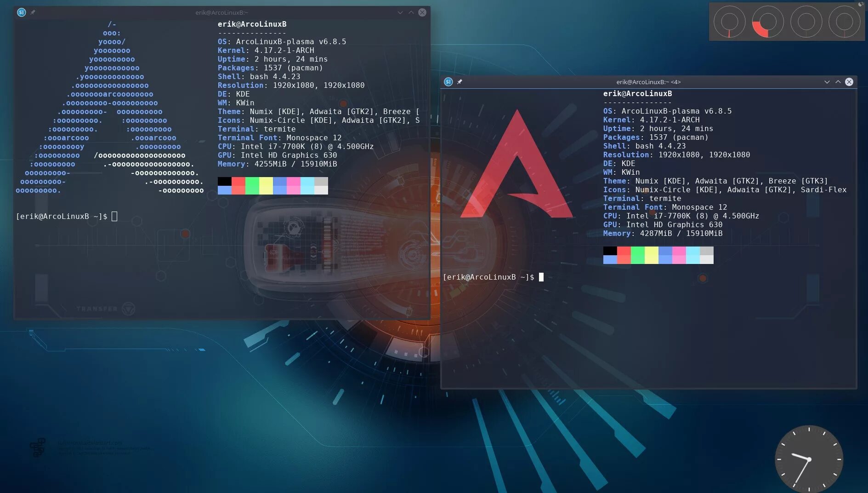Click 'OS: ArcoLinuxB-plasma v6.8.5' in right terminal
The height and width of the screenshot is (493, 868).
click(x=668, y=111)
